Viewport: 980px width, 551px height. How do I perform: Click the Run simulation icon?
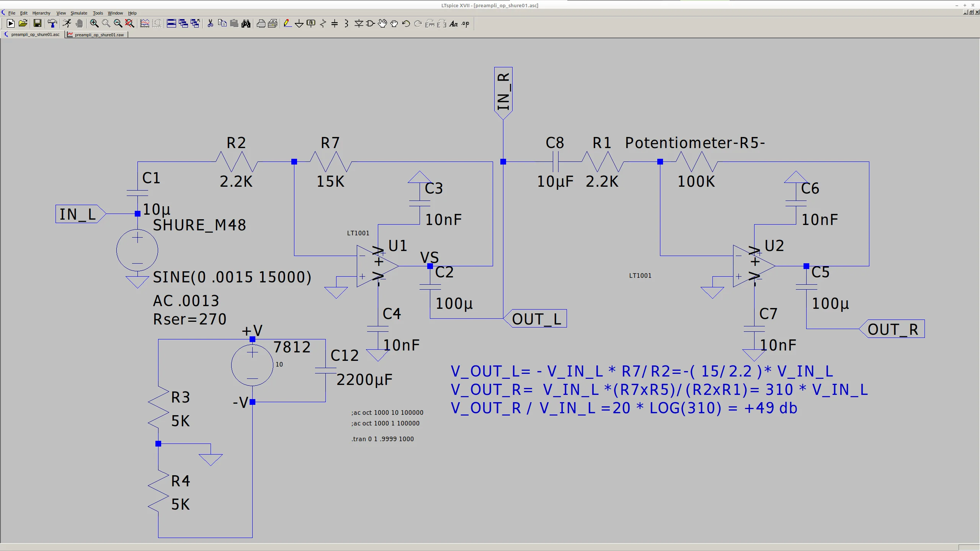coord(11,24)
